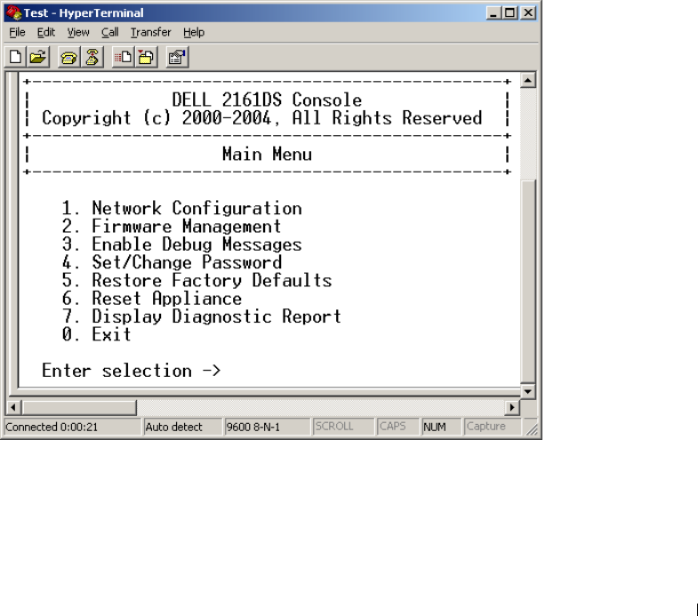The height and width of the screenshot is (616, 698).
Task: Click the window resize grip corner
Action: coord(532,428)
